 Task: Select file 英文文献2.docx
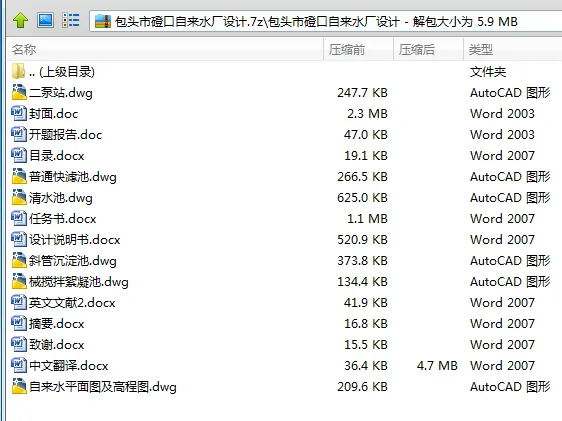pyautogui.click(x=72, y=303)
